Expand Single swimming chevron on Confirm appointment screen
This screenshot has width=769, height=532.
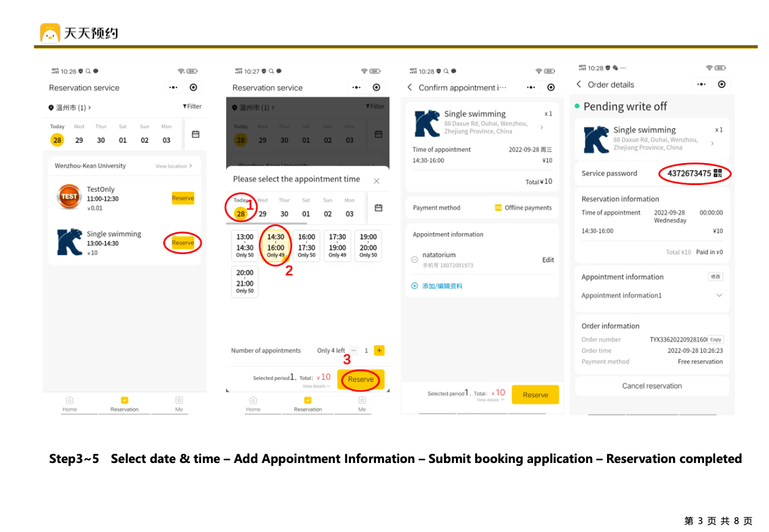[542, 127]
